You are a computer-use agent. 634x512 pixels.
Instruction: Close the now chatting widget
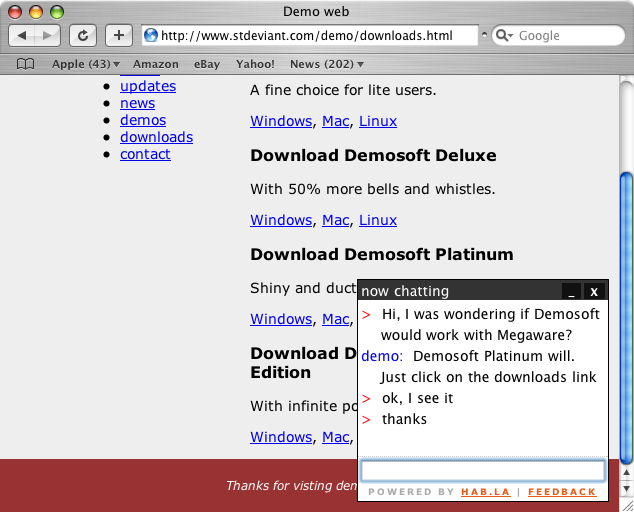[x=594, y=291]
